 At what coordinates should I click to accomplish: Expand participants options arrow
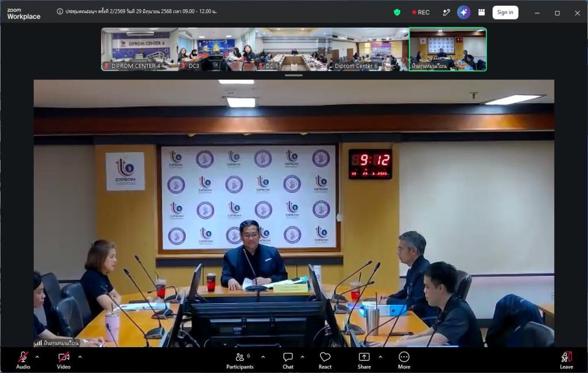click(x=263, y=357)
